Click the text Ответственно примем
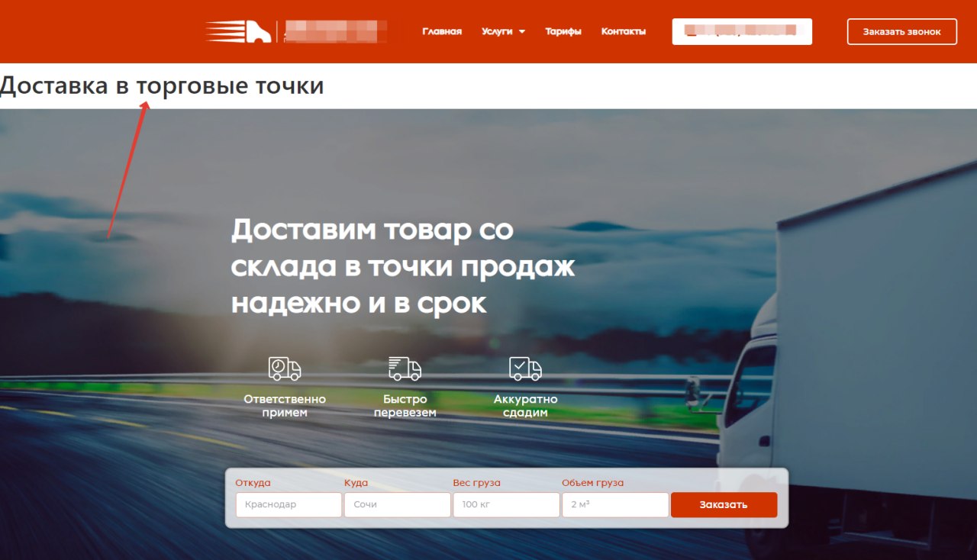This screenshot has height=560, width=977. click(285, 406)
